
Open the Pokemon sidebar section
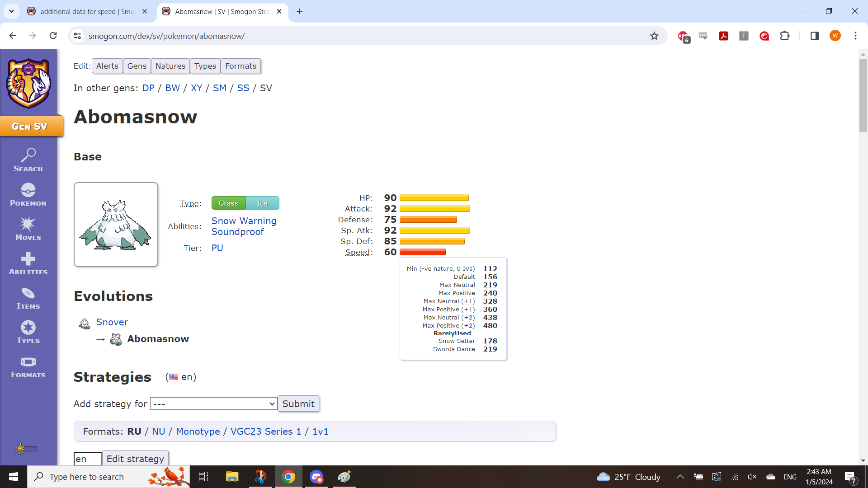click(28, 195)
